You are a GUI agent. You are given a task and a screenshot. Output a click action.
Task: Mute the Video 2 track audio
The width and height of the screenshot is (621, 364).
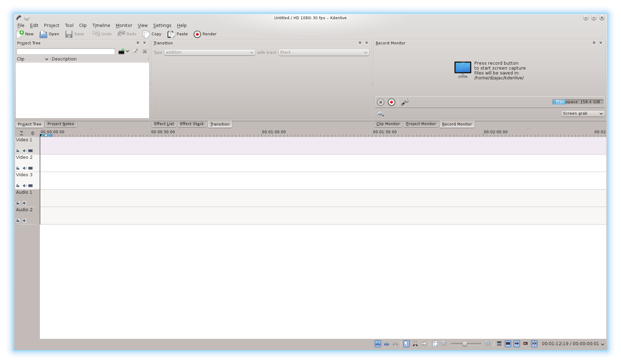tap(24, 168)
